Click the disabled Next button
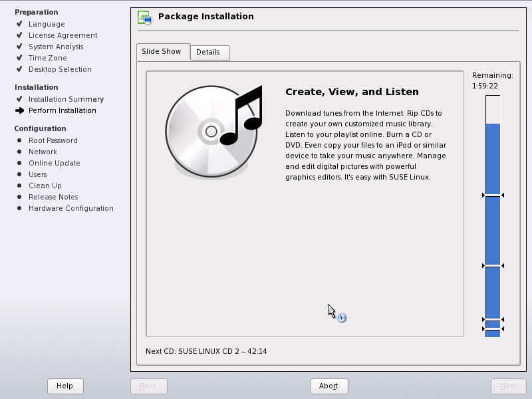 508,386
